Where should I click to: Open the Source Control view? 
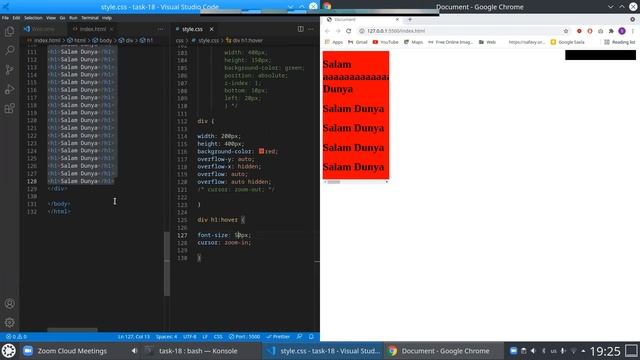pos(9,70)
